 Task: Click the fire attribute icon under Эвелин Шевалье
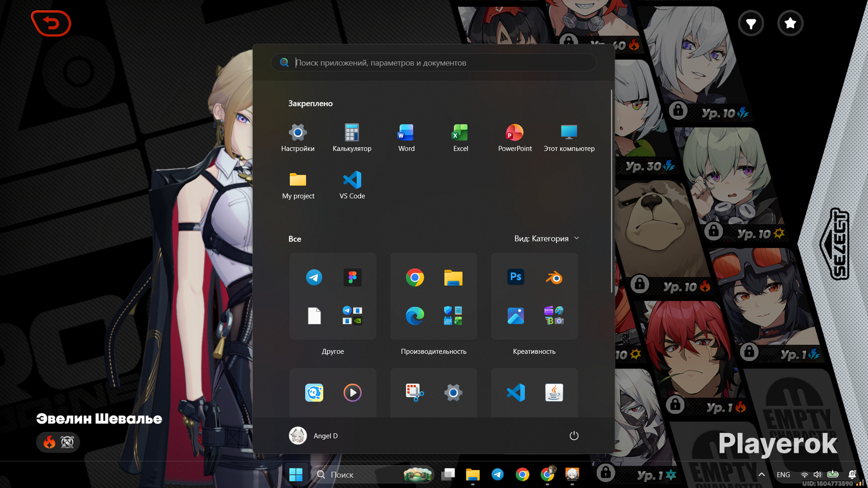click(49, 442)
